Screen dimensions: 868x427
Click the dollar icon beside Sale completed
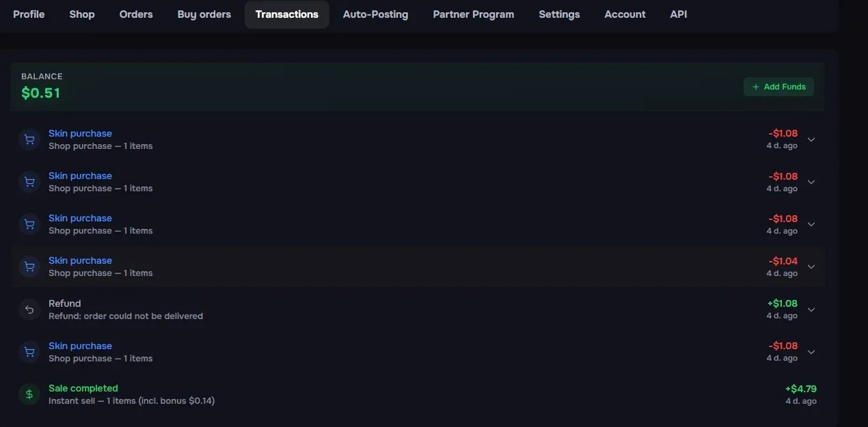tap(29, 394)
